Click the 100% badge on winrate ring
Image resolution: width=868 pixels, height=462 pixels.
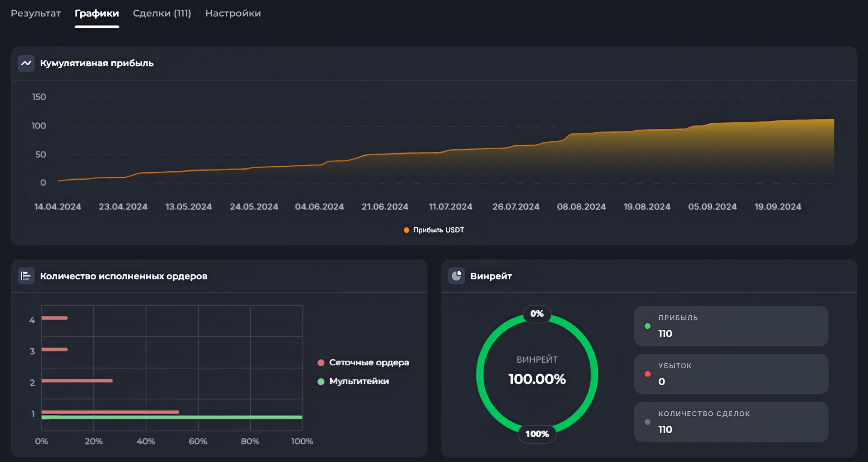(537, 434)
